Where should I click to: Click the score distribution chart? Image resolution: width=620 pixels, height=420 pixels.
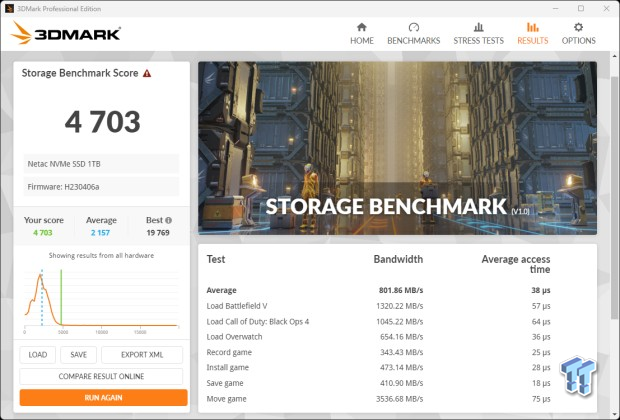pos(101,301)
